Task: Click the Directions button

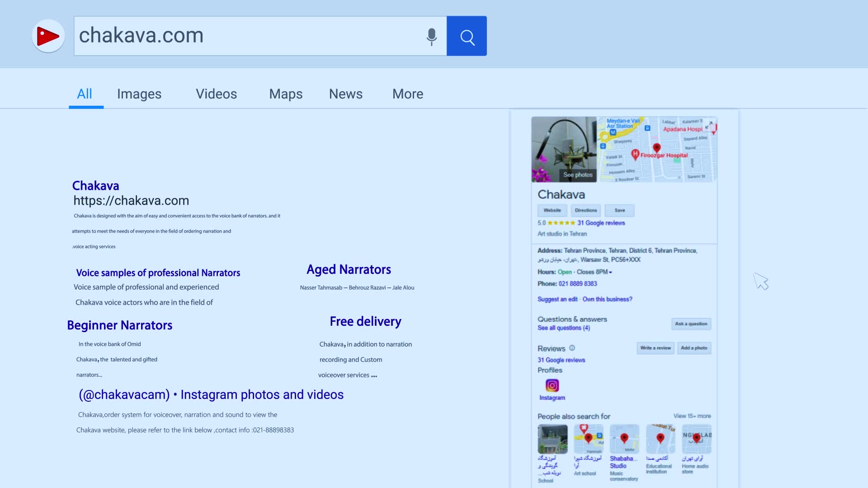Action: pos(586,211)
